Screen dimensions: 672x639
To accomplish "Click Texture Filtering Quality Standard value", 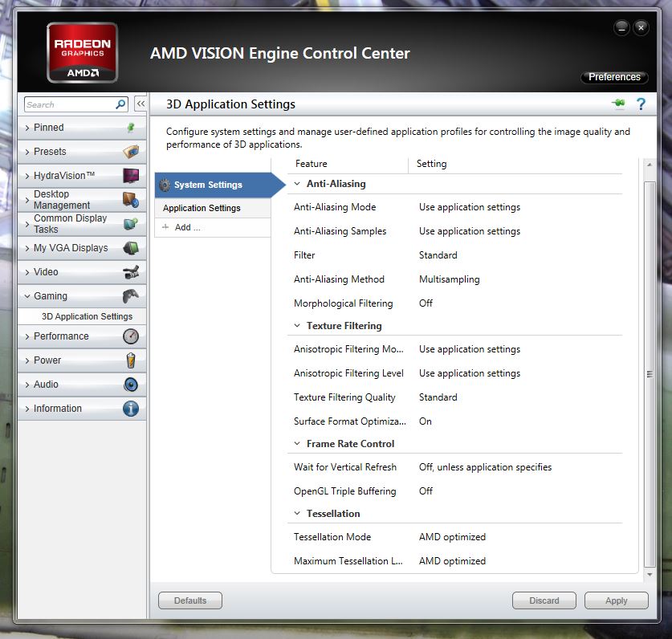I will [x=438, y=397].
